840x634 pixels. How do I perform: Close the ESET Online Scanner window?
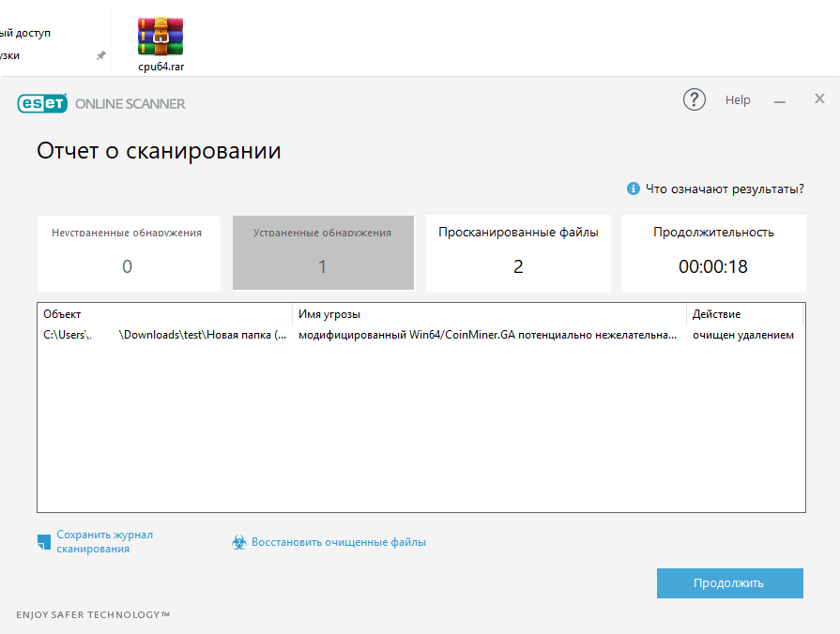819,98
